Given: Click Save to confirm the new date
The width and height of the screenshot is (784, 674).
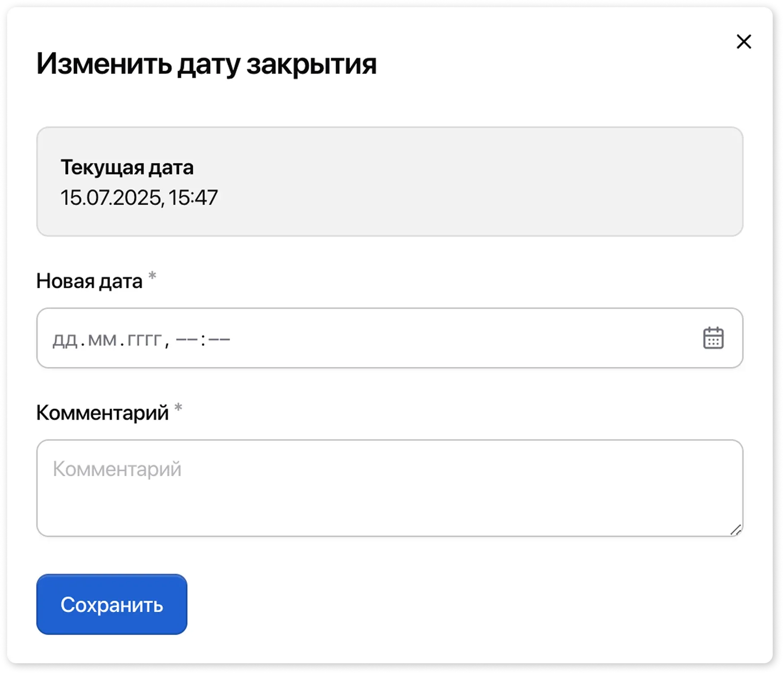Looking at the screenshot, I should point(111,605).
